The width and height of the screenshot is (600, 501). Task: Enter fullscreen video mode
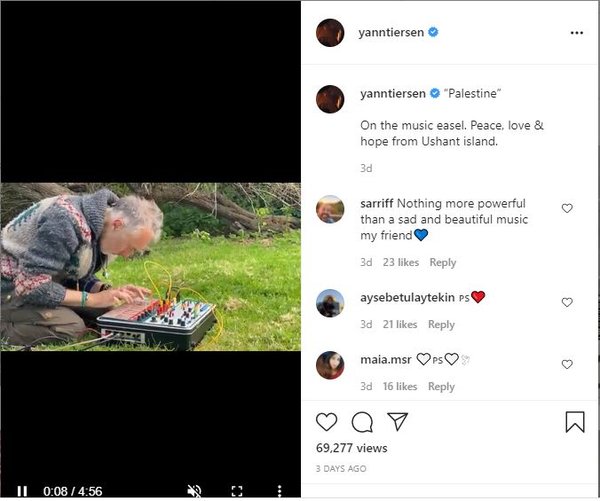[237, 491]
